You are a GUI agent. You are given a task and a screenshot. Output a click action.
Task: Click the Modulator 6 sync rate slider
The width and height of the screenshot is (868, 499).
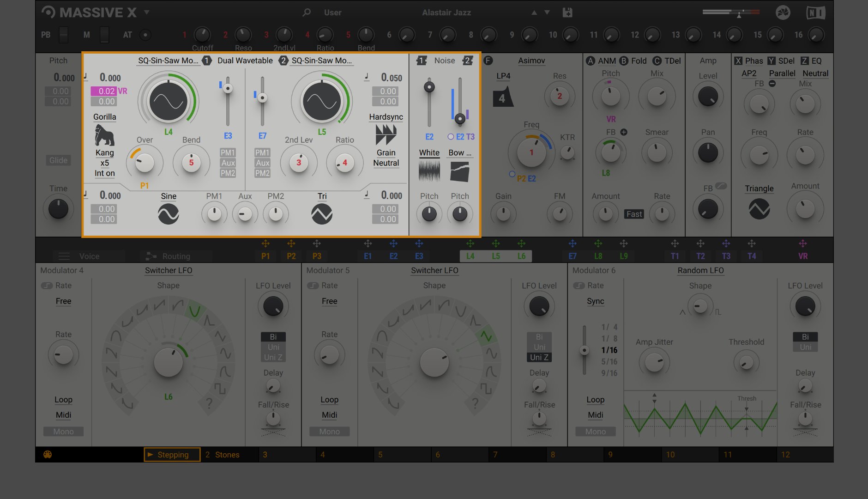(x=585, y=350)
